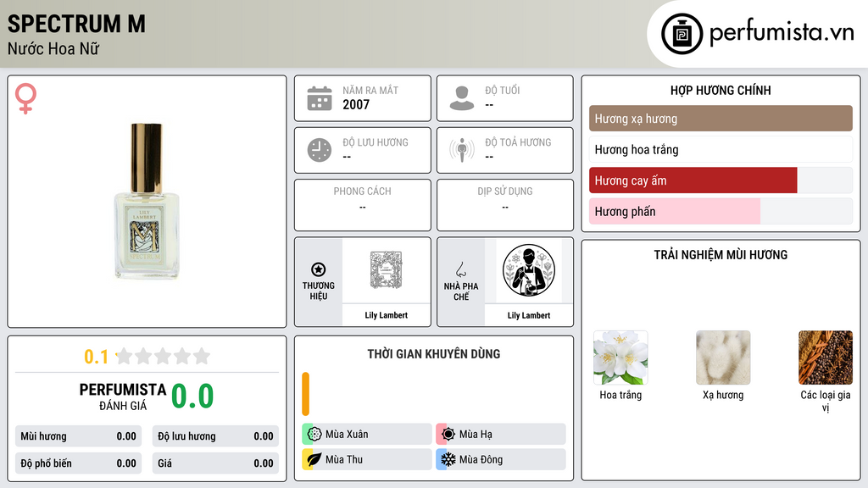Click the Nước Hoa Nữ subtitle
Screen dimensions: 868x488
(x=53, y=48)
